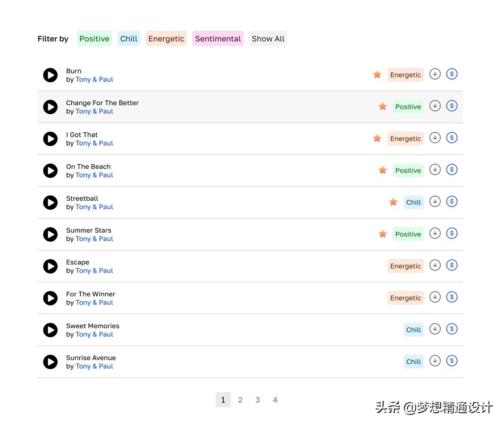
Task: Go to page 3 of results
Action: tap(257, 399)
